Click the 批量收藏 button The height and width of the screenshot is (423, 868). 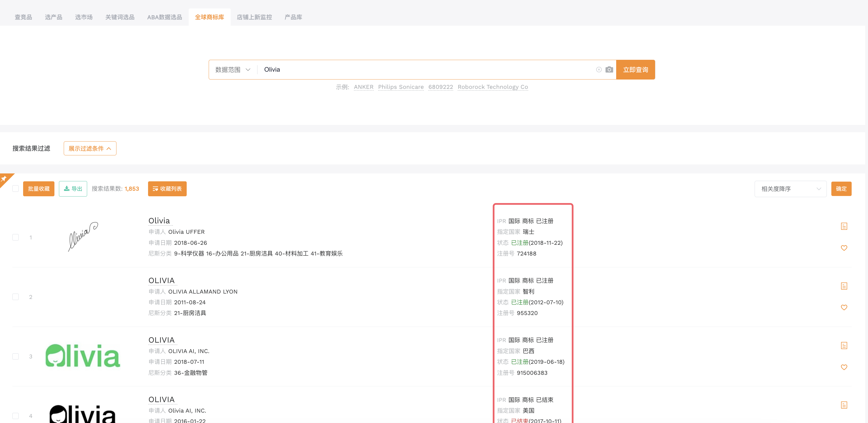[x=39, y=189]
